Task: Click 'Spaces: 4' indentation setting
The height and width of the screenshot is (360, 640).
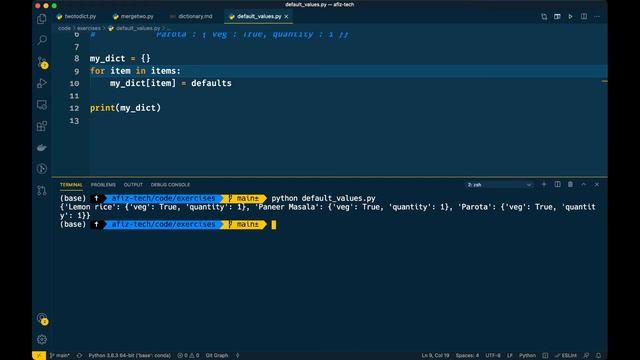Action: tap(467, 356)
